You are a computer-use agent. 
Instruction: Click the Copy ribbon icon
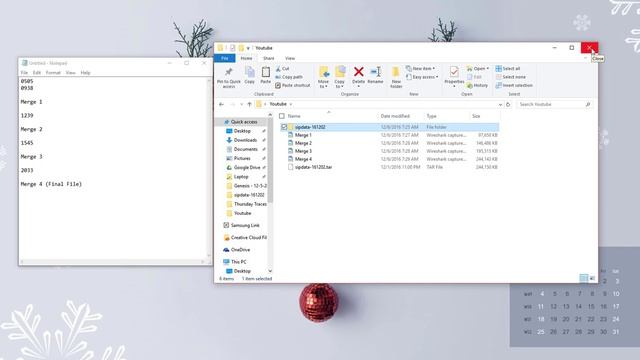pyautogui.click(x=249, y=72)
